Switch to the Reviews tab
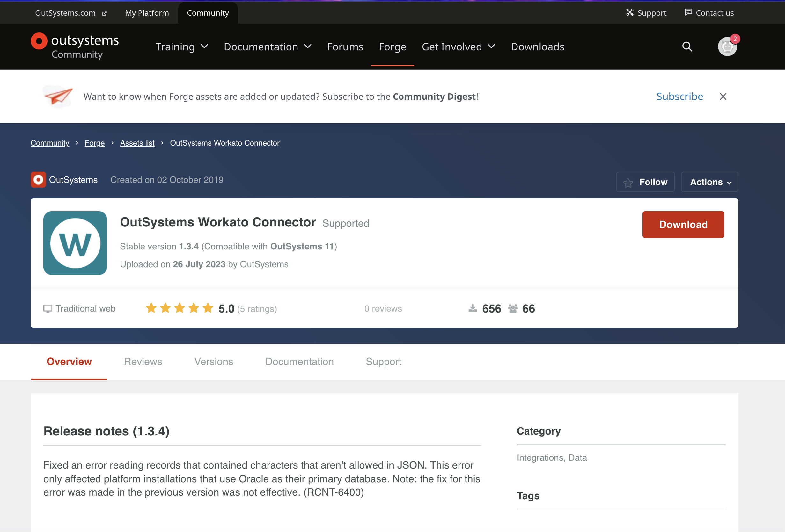This screenshot has height=532, width=785. (142, 362)
